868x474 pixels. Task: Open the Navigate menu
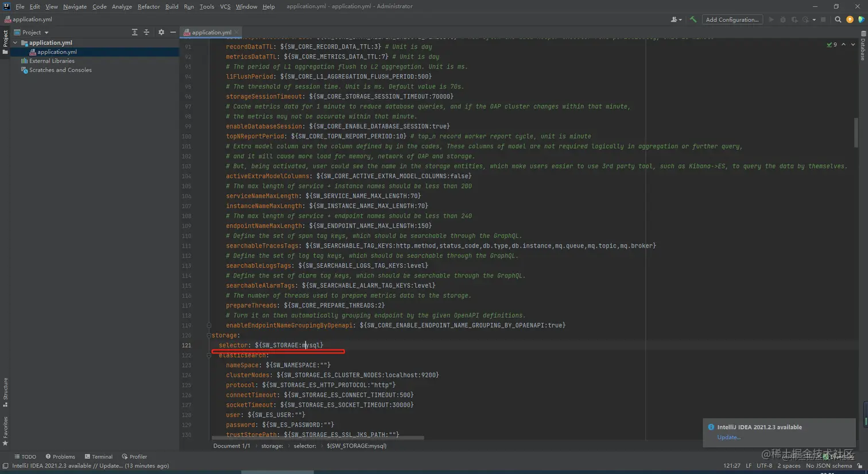(x=75, y=6)
